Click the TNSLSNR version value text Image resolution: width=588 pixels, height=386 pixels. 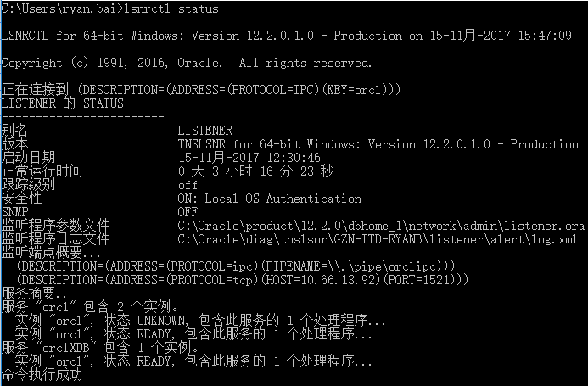366,144
